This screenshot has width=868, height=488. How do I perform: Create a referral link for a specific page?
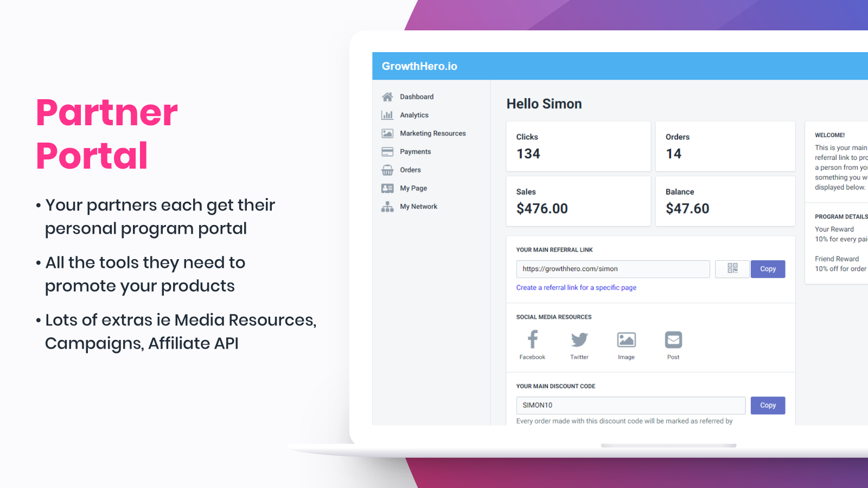coord(576,287)
